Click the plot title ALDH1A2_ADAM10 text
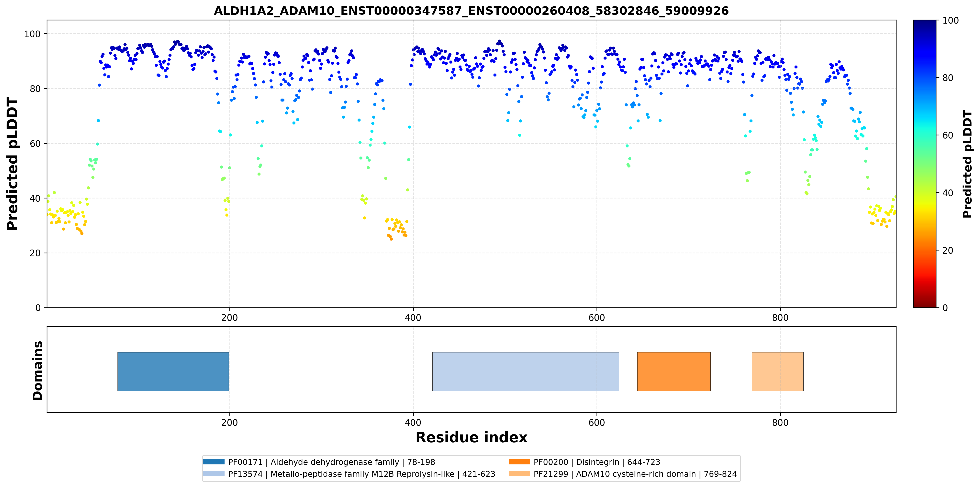The width and height of the screenshot is (980, 488). (471, 11)
